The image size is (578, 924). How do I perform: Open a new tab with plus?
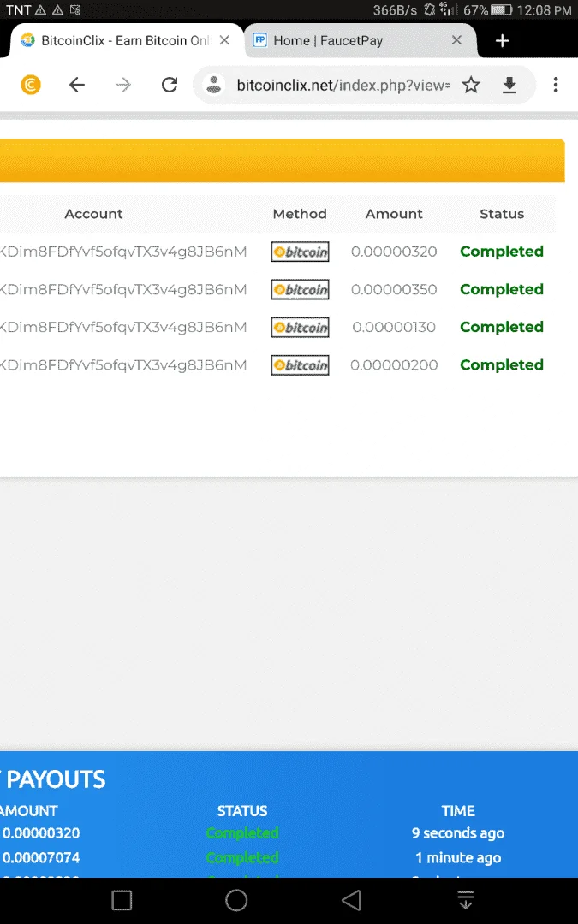(x=502, y=41)
